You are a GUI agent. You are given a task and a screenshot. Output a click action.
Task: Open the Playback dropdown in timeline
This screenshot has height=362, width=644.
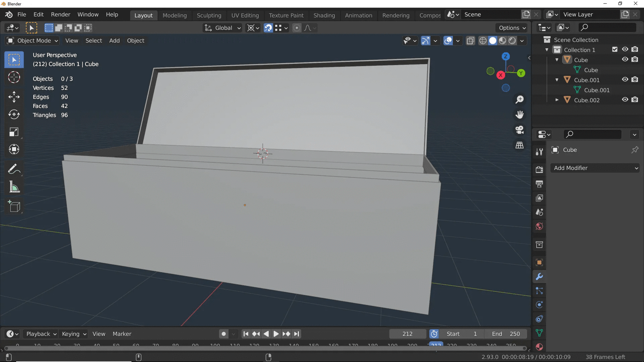(40, 334)
